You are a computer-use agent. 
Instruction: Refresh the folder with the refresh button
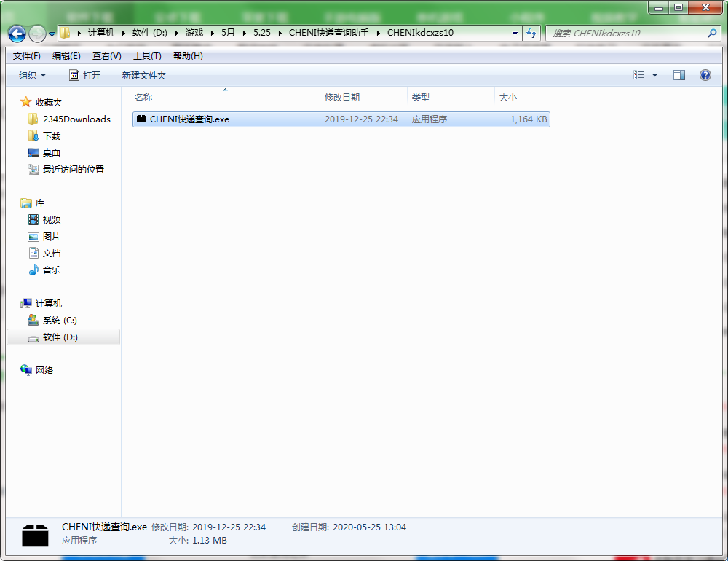pos(531,34)
